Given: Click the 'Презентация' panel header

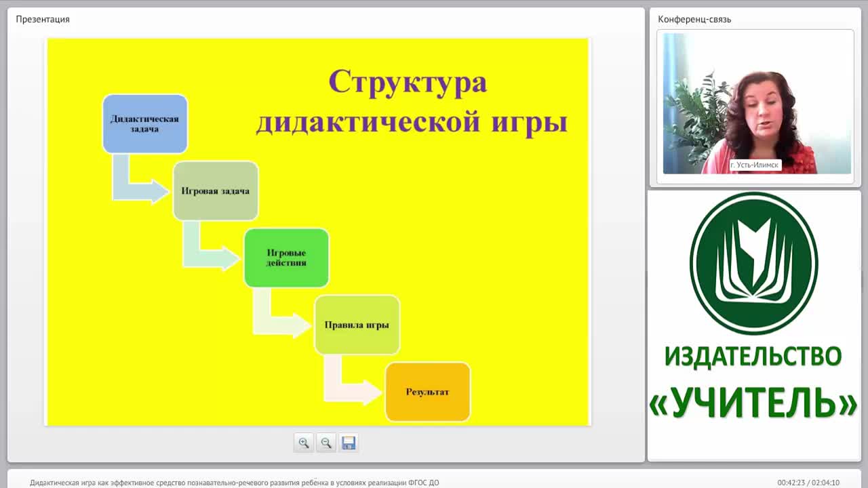Looking at the screenshot, I should 43,19.
